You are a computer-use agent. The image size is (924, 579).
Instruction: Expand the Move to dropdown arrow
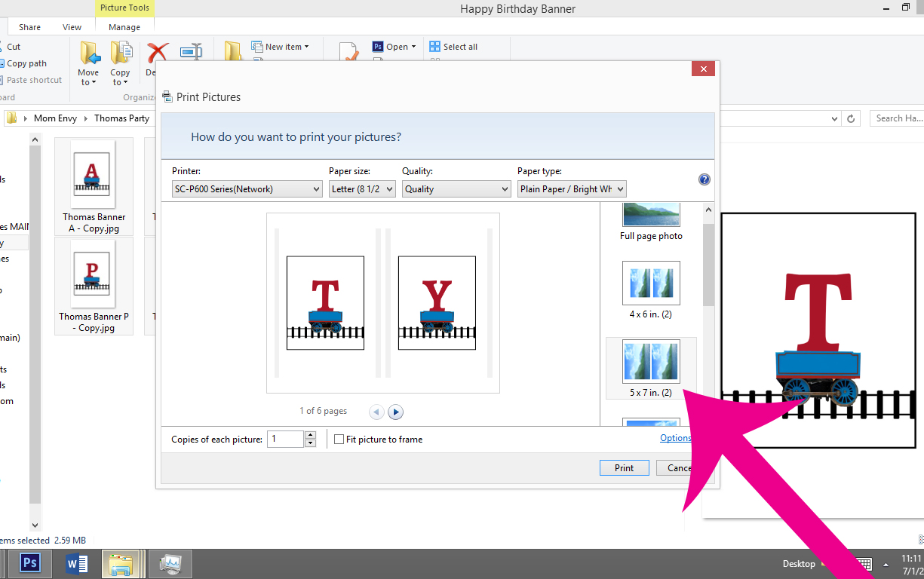pyautogui.click(x=94, y=82)
